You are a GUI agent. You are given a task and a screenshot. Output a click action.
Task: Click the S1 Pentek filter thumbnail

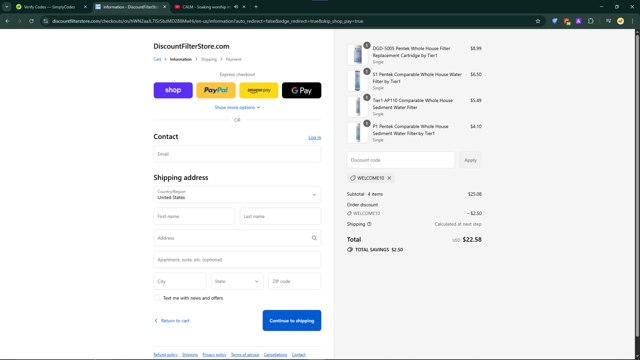(358, 80)
